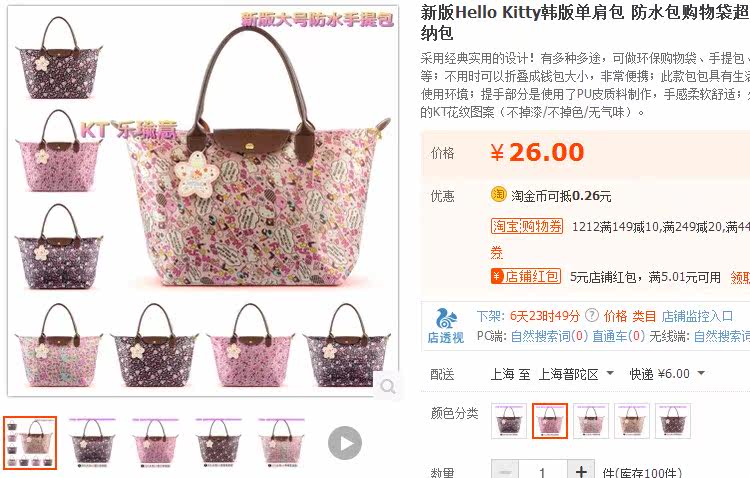
Task: Click the 店透视 squirrel logo icon
Action: tap(446, 319)
